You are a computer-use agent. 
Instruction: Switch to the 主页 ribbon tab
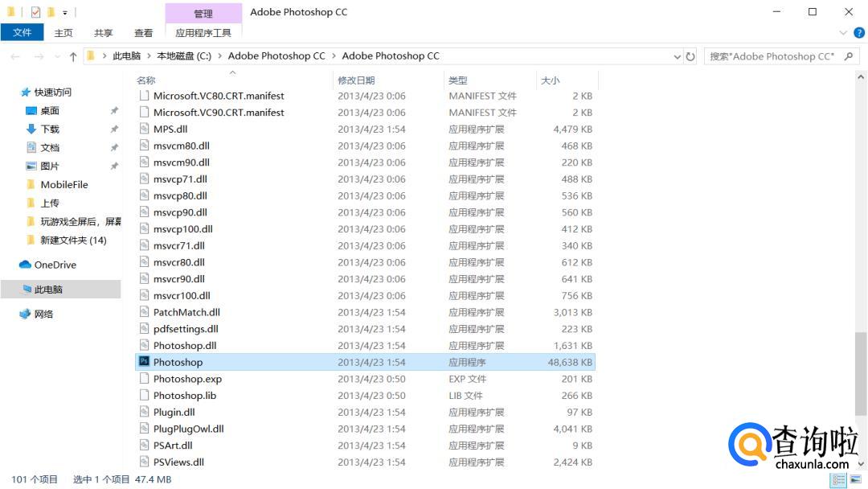63,33
